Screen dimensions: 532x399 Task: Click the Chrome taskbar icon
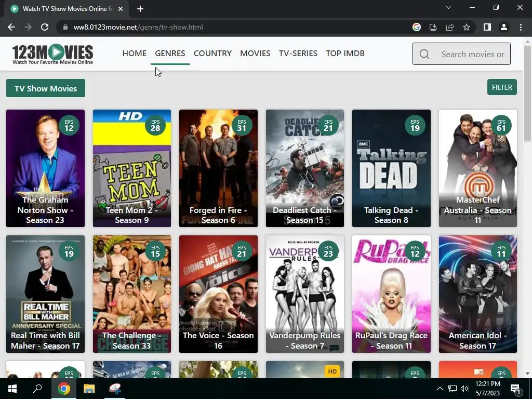click(63, 389)
